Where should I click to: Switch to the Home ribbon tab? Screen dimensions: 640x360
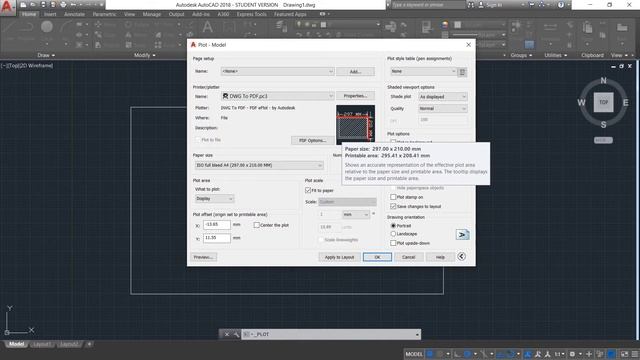tap(29, 14)
